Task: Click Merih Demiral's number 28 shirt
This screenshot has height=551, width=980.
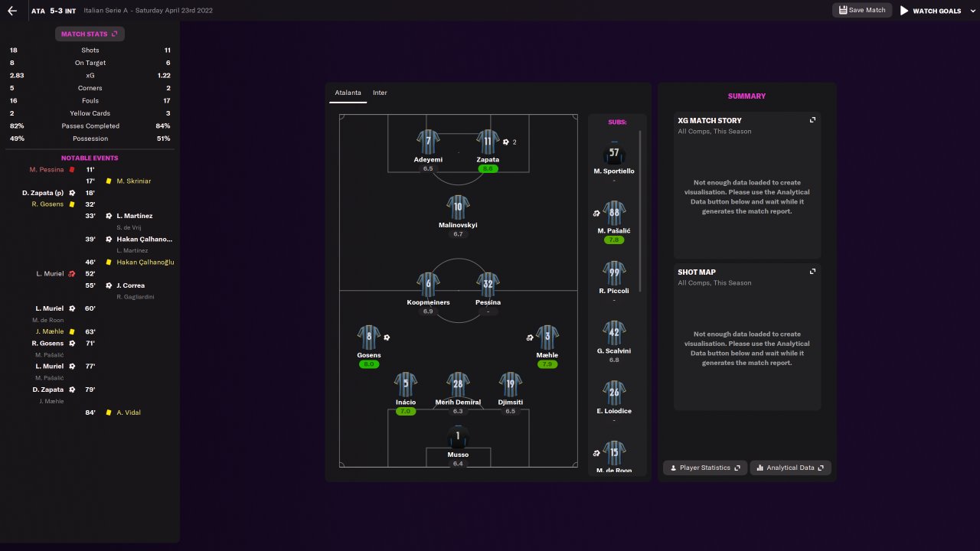Action: click(x=458, y=384)
